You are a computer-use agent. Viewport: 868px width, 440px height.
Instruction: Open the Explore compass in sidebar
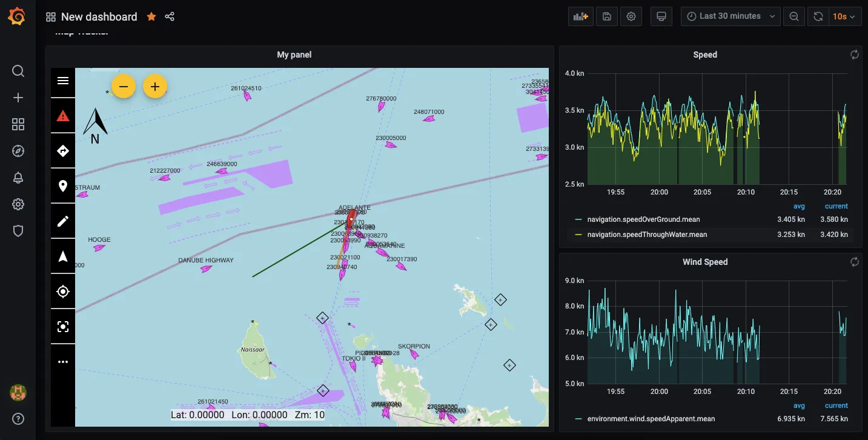point(18,151)
